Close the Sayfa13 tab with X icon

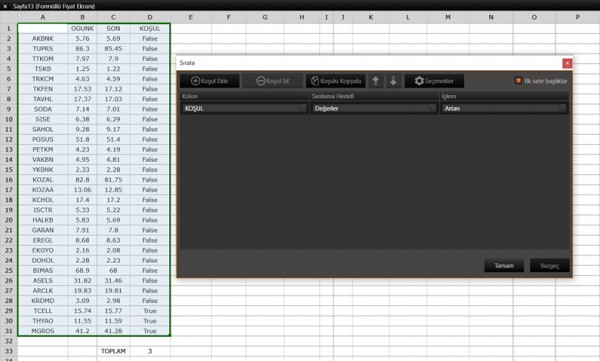5,6
